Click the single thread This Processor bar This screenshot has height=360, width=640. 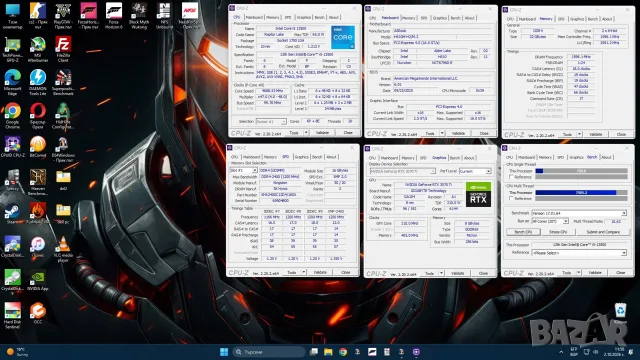click(581, 171)
